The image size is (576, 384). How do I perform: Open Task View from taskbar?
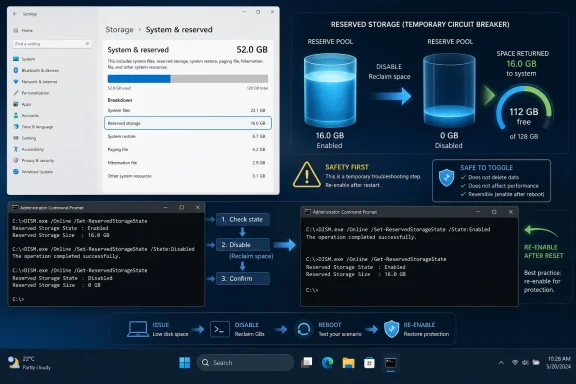pyautogui.click(x=307, y=363)
